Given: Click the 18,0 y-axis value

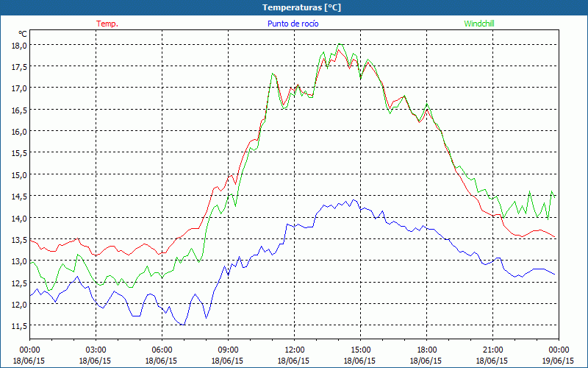Looking at the screenshot, I should pyautogui.click(x=20, y=45).
